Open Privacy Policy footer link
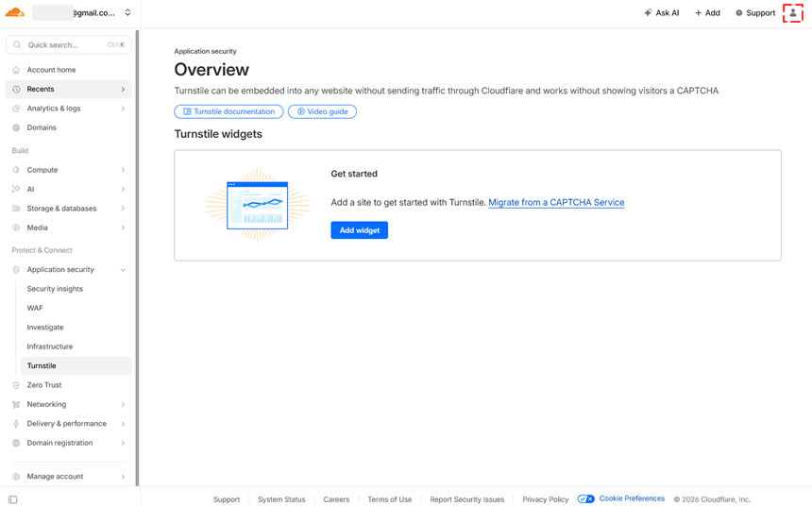Image resolution: width=812 pixels, height=506 pixels. click(x=546, y=499)
